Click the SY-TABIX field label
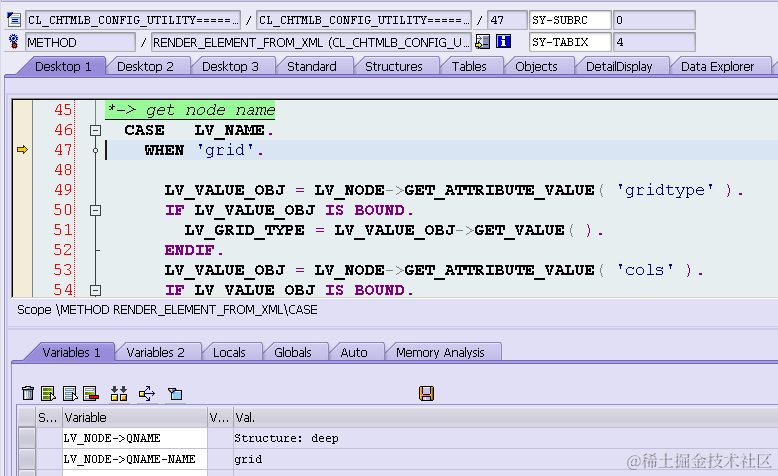This screenshot has width=778, height=476. click(x=570, y=42)
